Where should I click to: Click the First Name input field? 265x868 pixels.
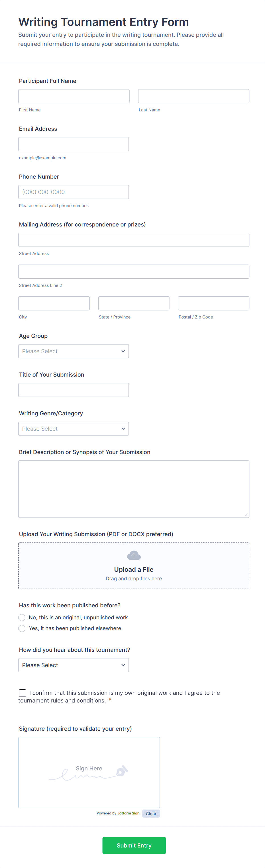click(x=74, y=96)
